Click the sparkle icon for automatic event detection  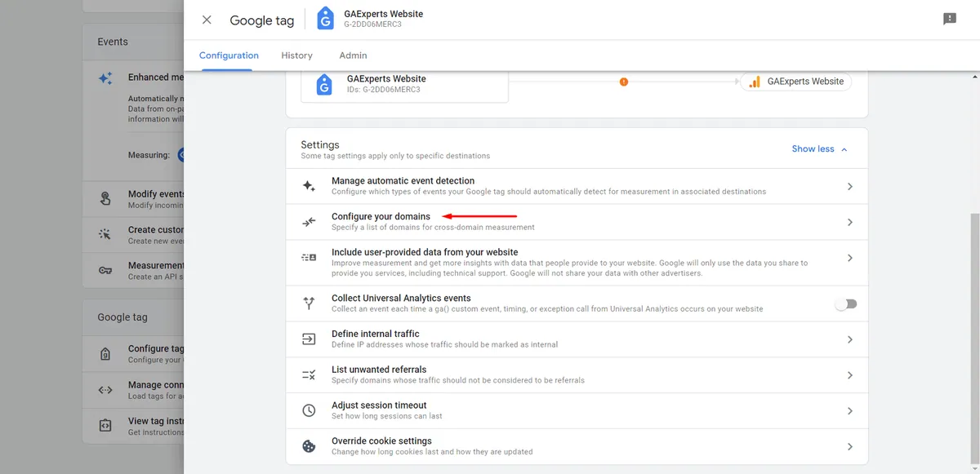click(x=309, y=186)
